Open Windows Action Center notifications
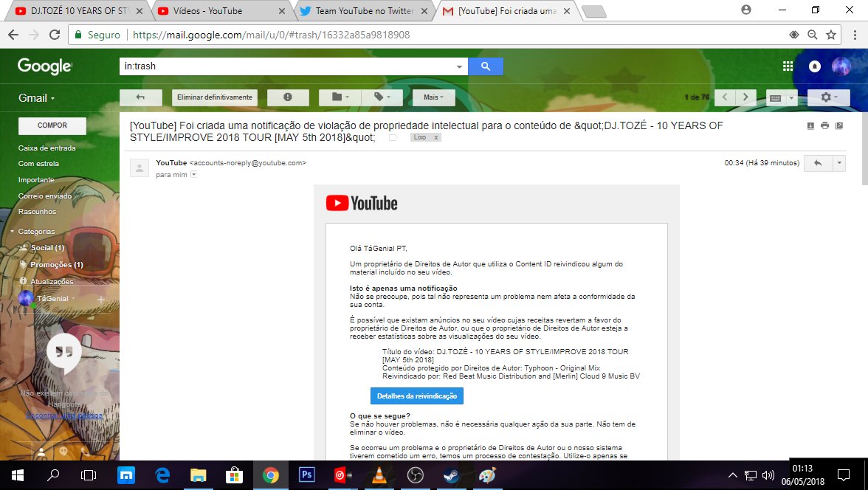 [x=843, y=475]
